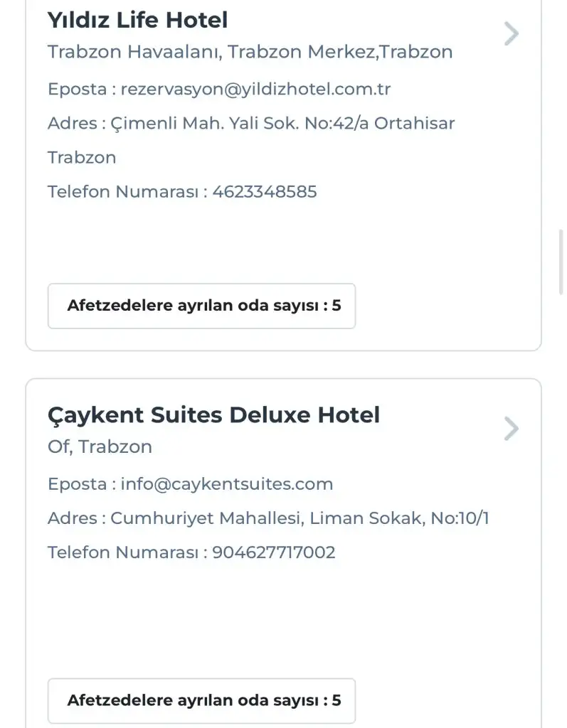Click the page scrollbar thumb
The image size is (567, 728).
point(561,261)
